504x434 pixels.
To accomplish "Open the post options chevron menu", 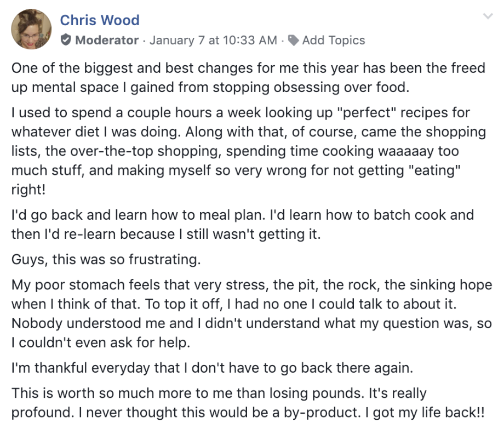I will coord(488,16).
